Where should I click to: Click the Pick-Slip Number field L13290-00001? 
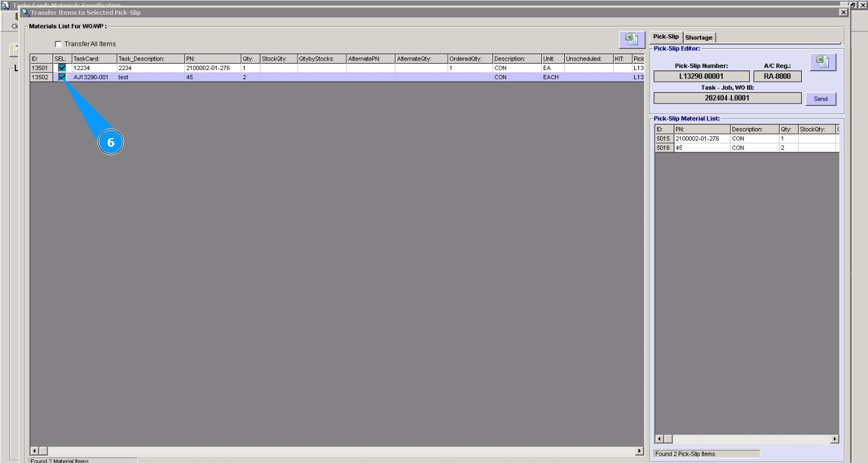(701, 76)
